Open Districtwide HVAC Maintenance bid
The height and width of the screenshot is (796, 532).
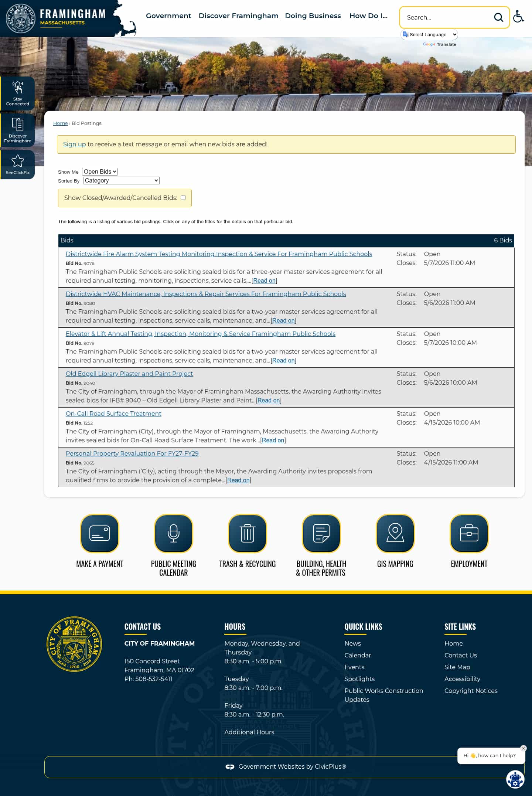point(206,294)
